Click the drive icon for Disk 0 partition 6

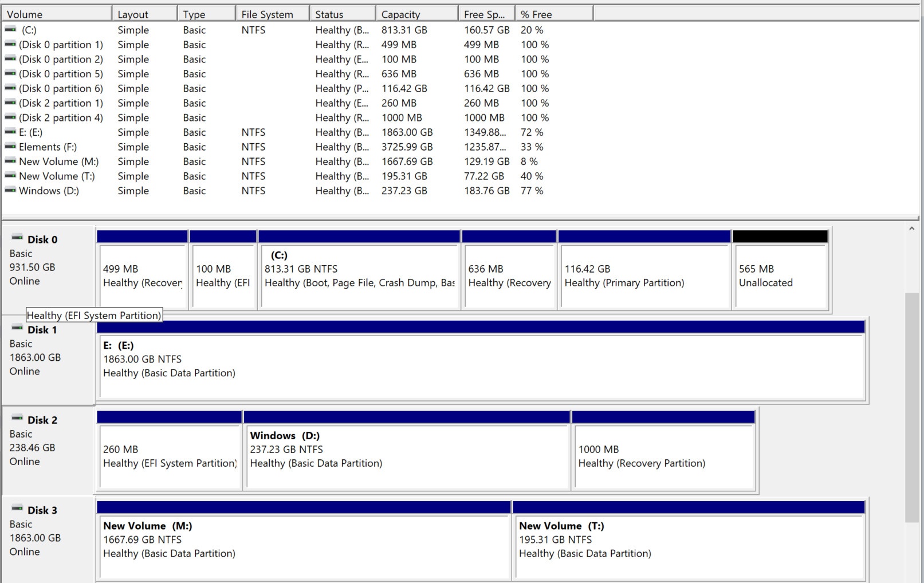(x=10, y=88)
